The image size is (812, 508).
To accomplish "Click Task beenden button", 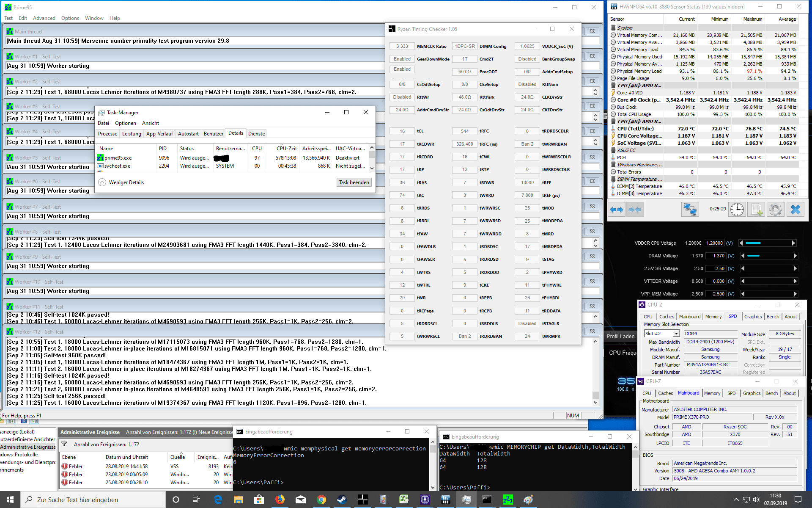I will click(354, 182).
